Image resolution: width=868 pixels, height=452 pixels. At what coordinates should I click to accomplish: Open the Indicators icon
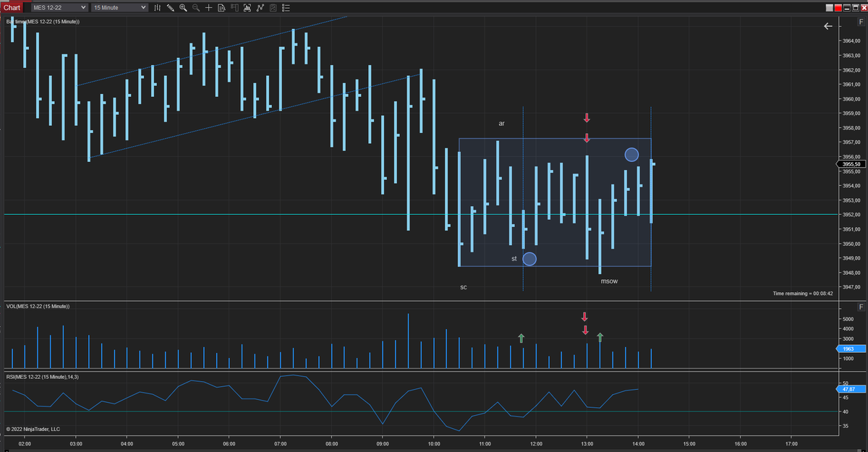pos(260,8)
